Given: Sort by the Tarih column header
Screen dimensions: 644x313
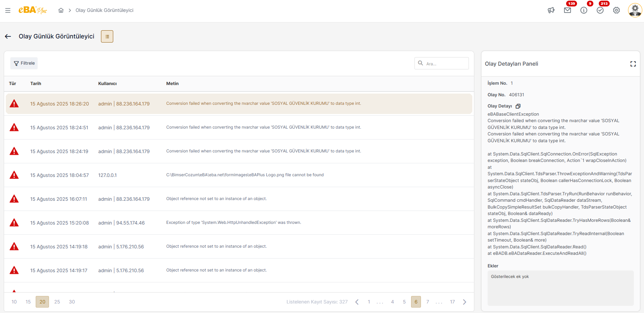Looking at the screenshot, I should pos(36,84).
